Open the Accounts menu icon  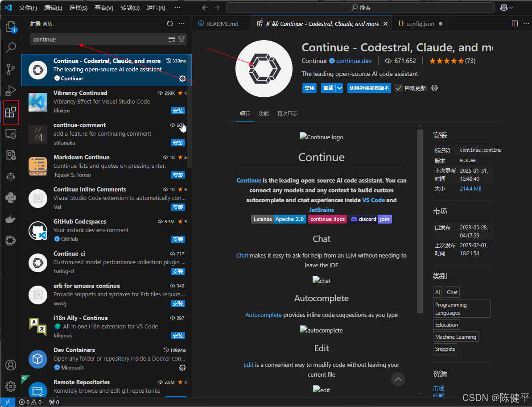click(x=11, y=365)
